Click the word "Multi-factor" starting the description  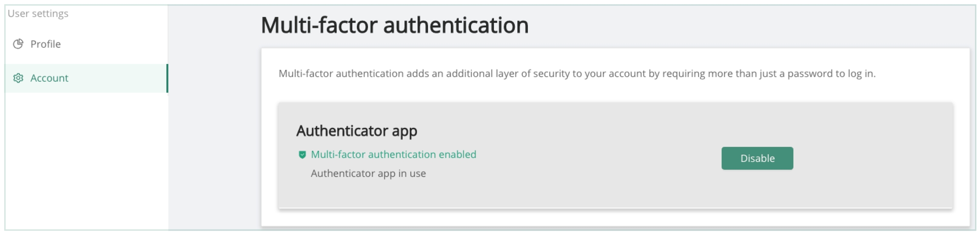(x=306, y=74)
